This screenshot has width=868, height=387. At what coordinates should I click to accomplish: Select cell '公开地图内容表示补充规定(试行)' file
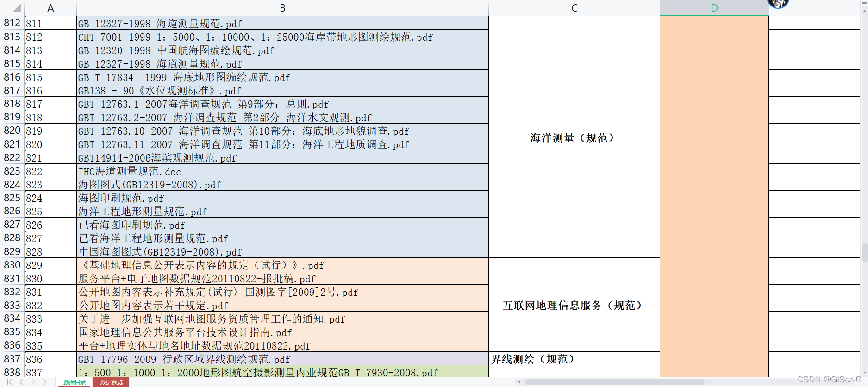click(x=282, y=292)
